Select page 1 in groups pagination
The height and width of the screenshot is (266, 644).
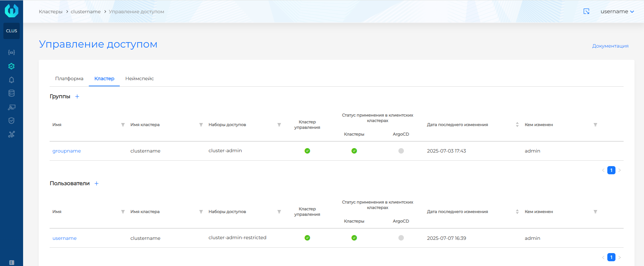tap(611, 170)
